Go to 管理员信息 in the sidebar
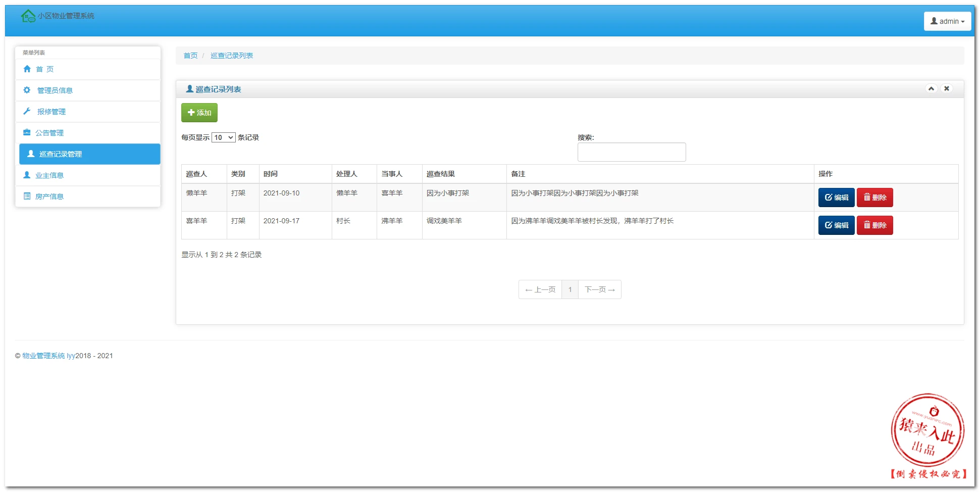The image size is (980, 492). coord(88,90)
